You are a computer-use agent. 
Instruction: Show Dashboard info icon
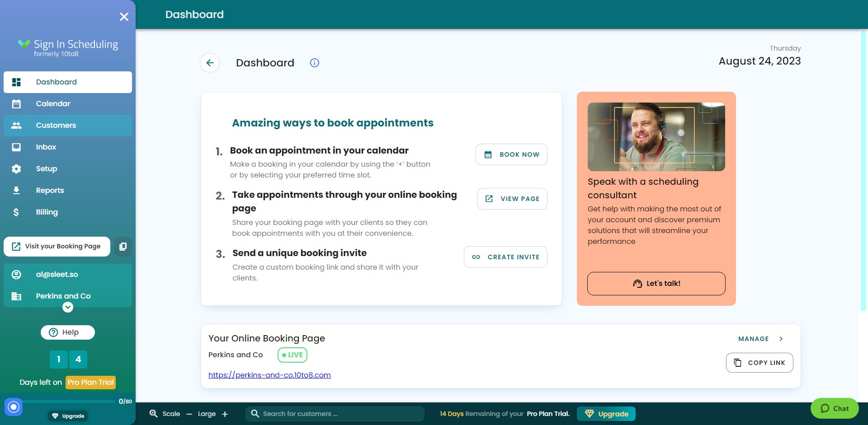(x=315, y=63)
